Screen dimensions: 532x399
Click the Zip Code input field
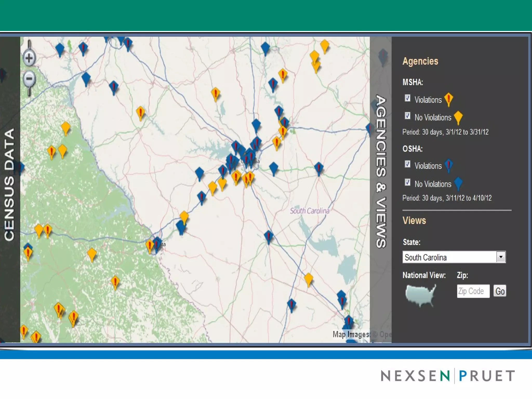tap(473, 291)
